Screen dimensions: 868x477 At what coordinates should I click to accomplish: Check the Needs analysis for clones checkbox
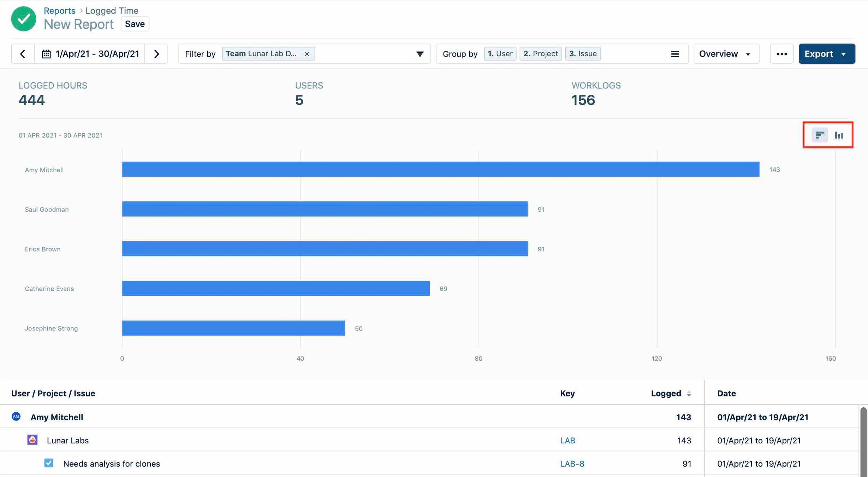point(49,463)
